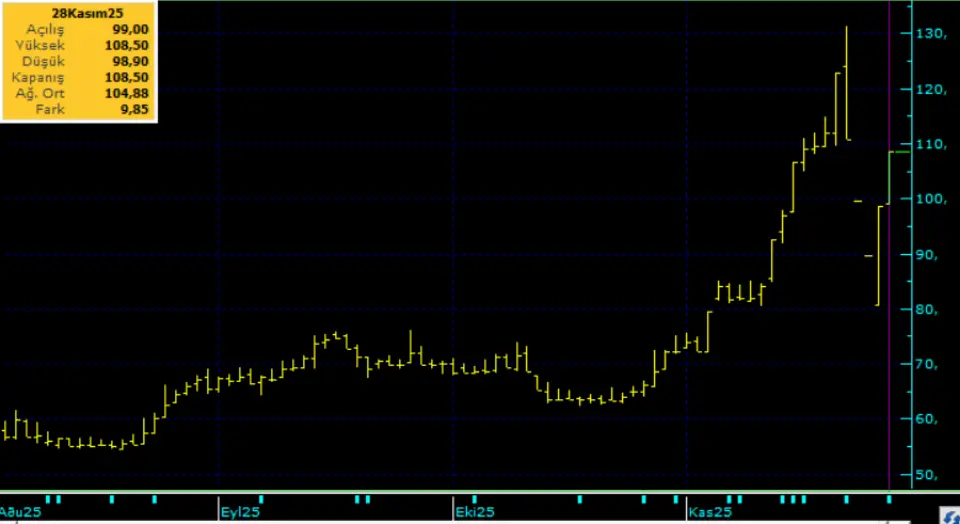Select Eki25 on the date axis
The width and height of the screenshot is (960, 524).
pyautogui.click(x=474, y=512)
